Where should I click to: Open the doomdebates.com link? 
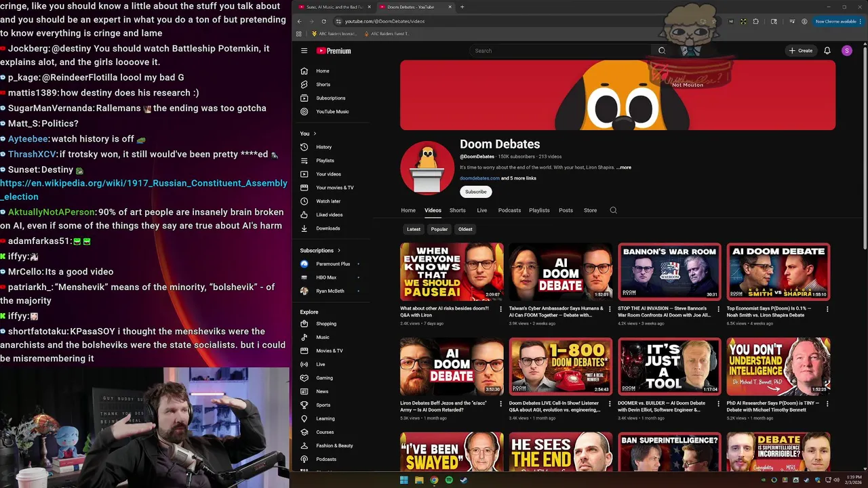click(479, 178)
